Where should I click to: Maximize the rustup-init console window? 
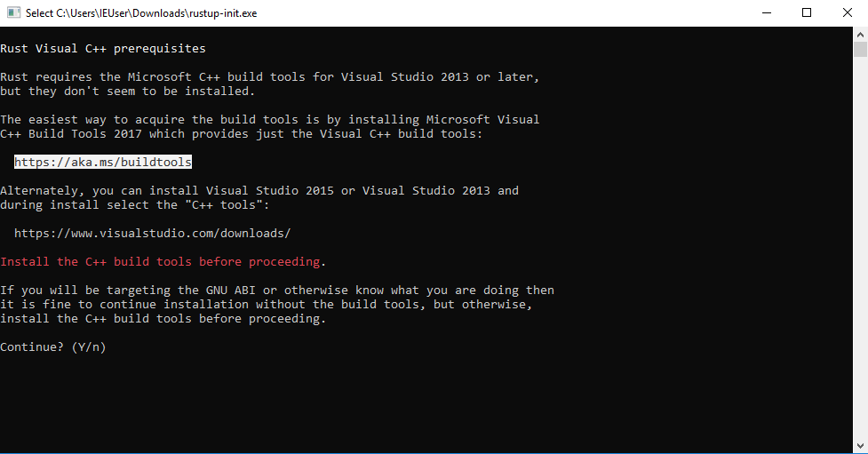click(807, 12)
